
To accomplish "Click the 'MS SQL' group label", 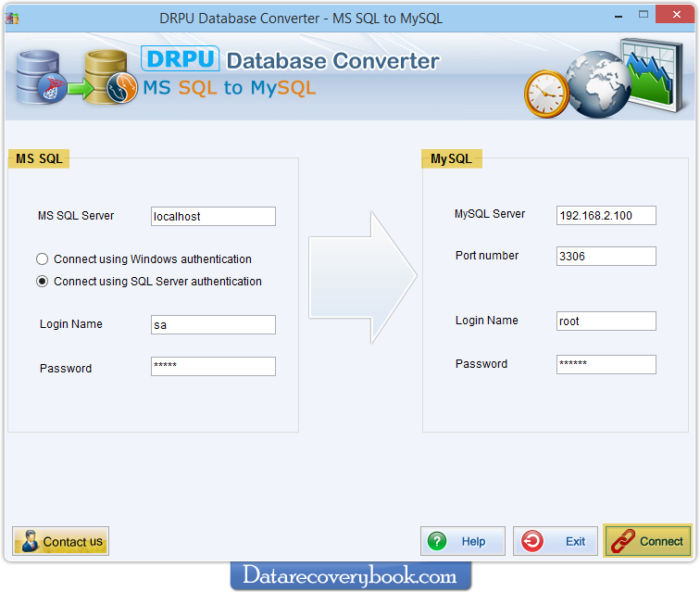I will coord(39,158).
